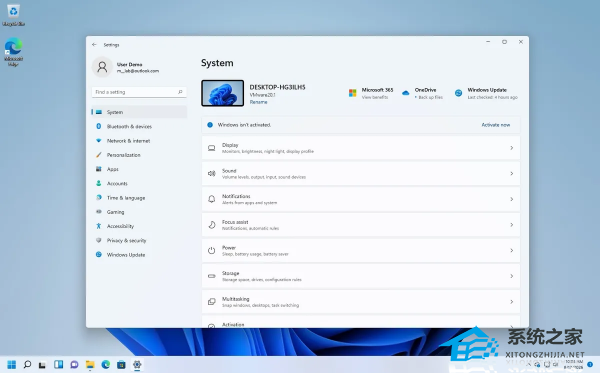Click the Settings gear on the taskbar
600x373 pixels.
[x=137, y=365]
